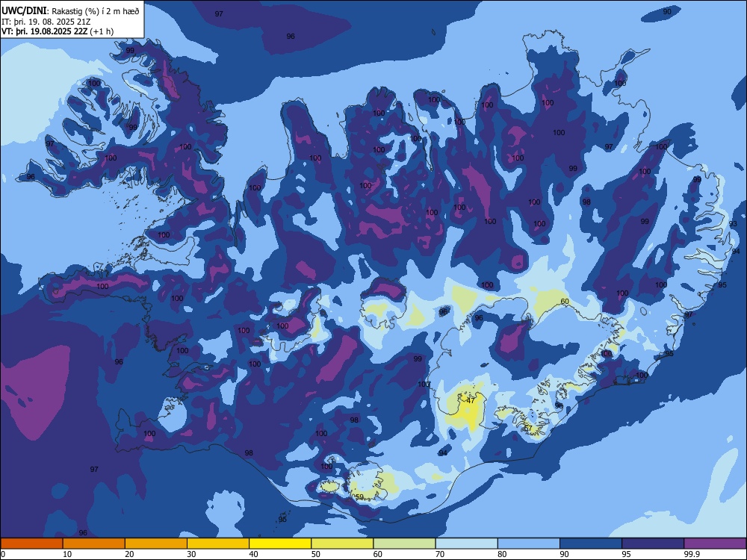Click the 'Rakastig (%) í 2 m hæð' label
This screenshot has width=747, height=560.
click(96, 11)
